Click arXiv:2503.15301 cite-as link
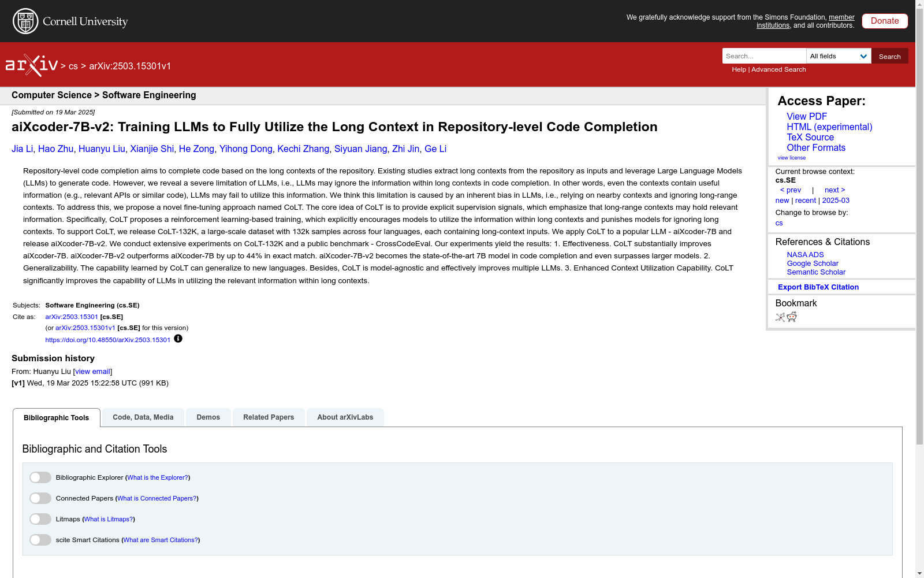 pyautogui.click(x=72, y=317)
